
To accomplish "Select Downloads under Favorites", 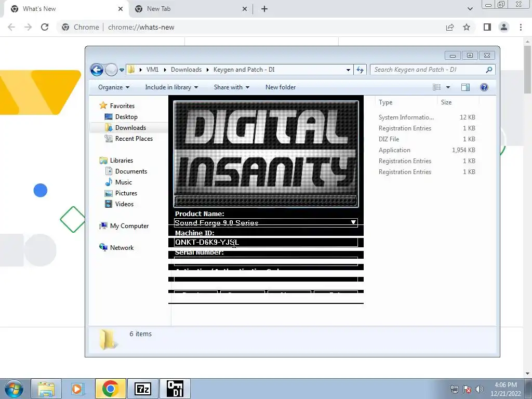I will coord(130,128).
